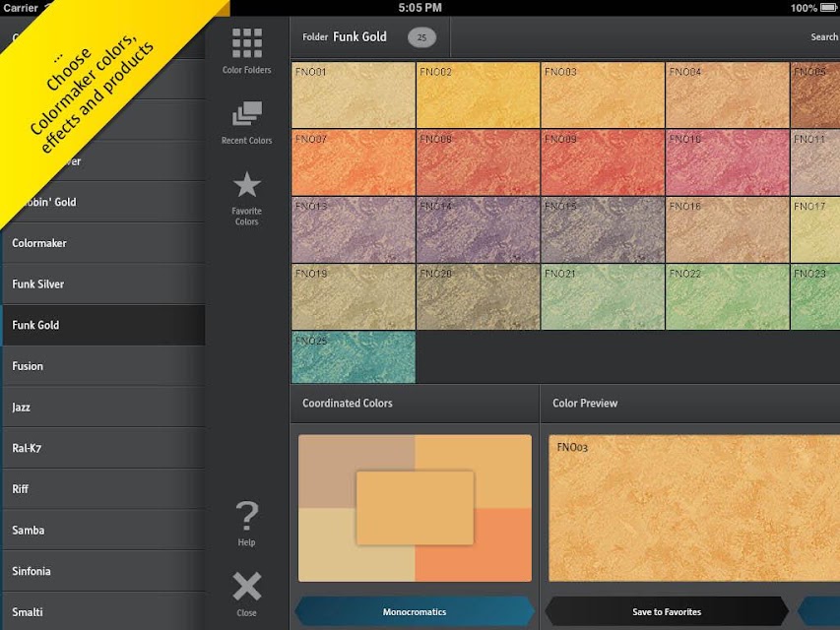Choose the Samba folder
840x630 pixels.
click(104, 531)
